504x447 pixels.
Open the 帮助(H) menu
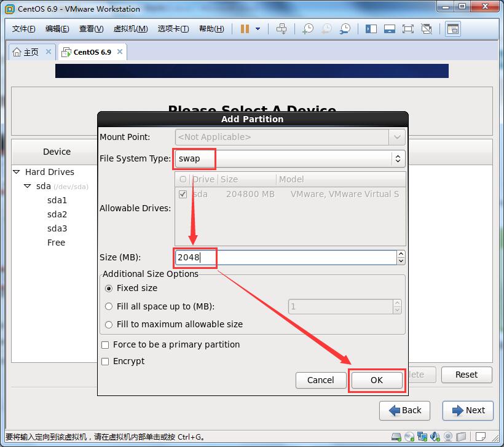tap(211, 29)
